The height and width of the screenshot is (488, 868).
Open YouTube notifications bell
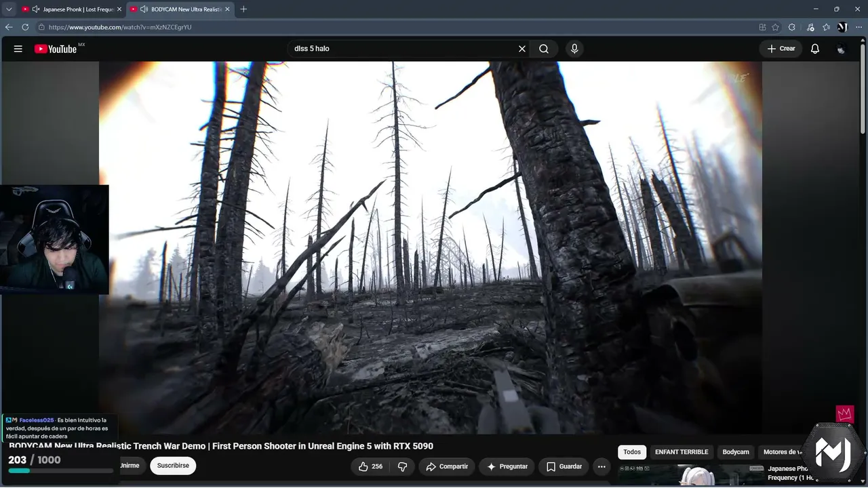[815, 49]
